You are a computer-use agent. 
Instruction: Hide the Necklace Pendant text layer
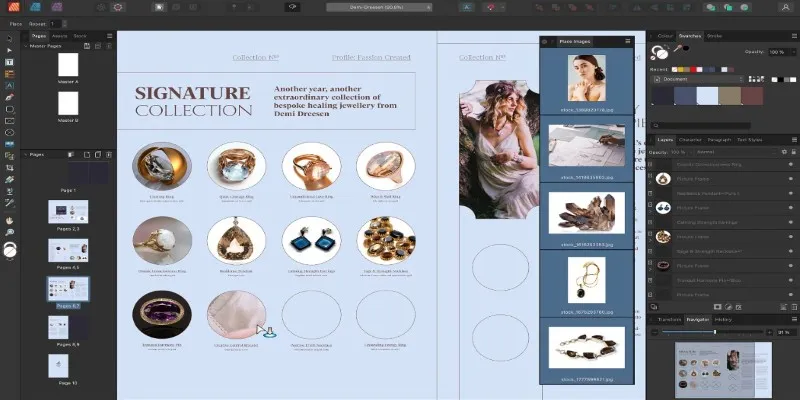(x=791, y=193)
